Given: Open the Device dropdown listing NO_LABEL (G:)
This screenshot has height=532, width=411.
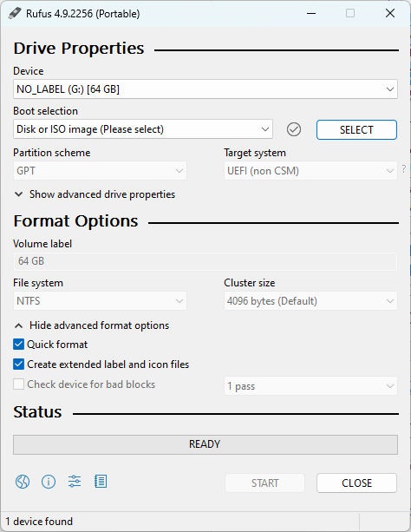Looking at the screenshot, I should (205, 89).
